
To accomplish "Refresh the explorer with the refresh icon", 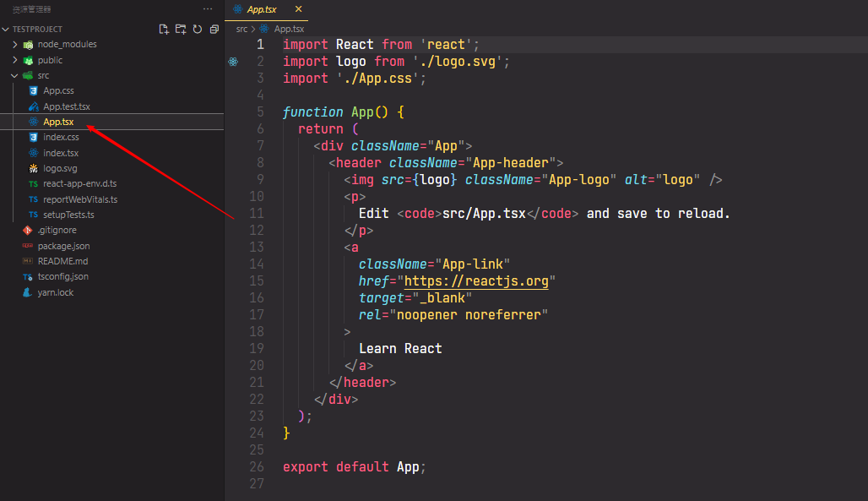I will pos(198,30).
